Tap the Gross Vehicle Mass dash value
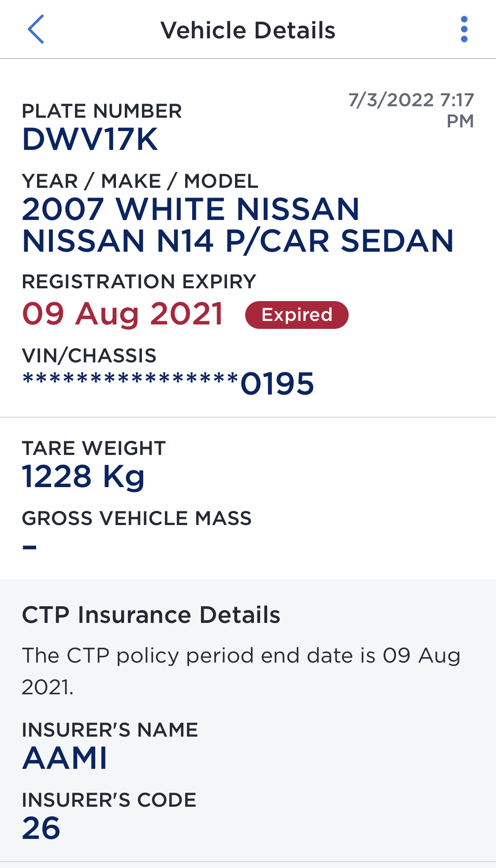The width and height of the screenshot is (496, 868). pos(30,547)
